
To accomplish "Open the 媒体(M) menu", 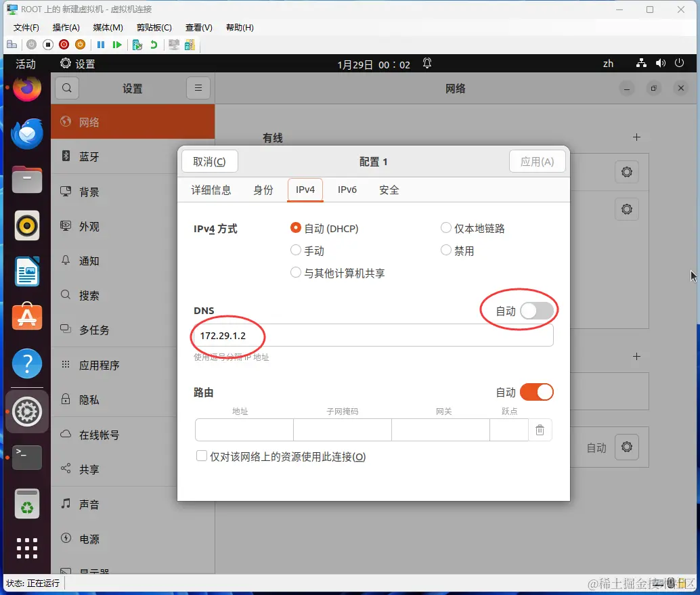I will 106,28.
